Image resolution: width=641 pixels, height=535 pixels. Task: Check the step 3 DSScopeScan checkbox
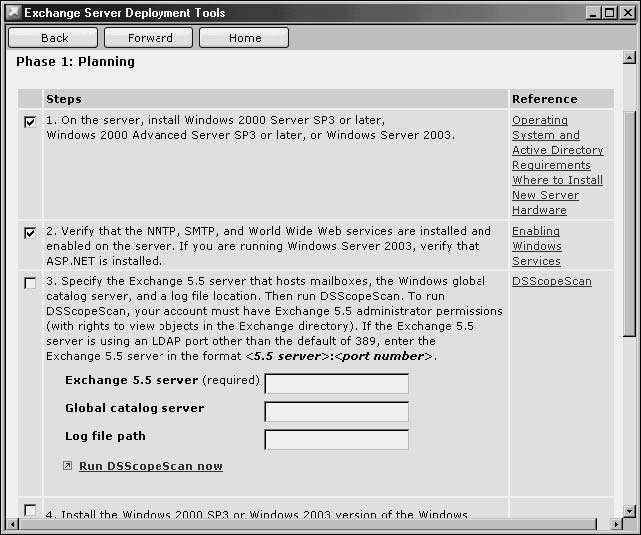[30, 283]
